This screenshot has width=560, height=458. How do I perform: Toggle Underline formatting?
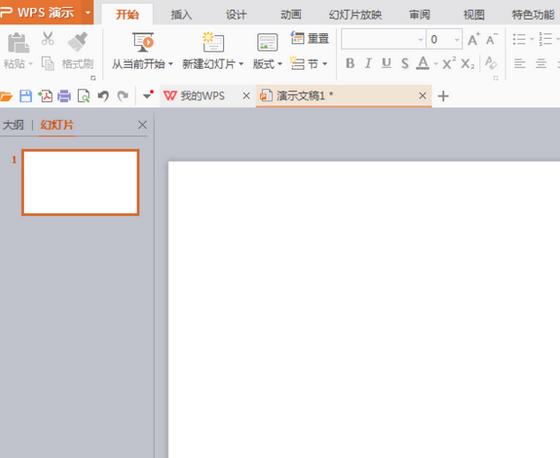(386, 64)
